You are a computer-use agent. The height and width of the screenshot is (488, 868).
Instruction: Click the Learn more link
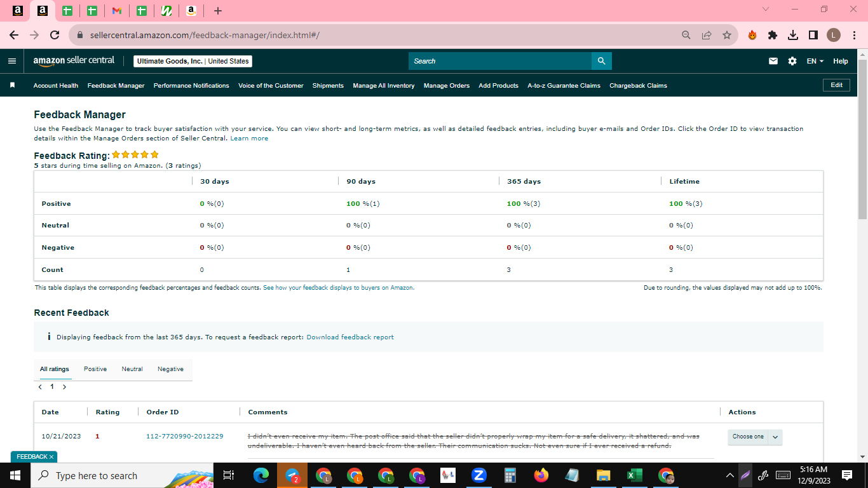coord(249,138)
